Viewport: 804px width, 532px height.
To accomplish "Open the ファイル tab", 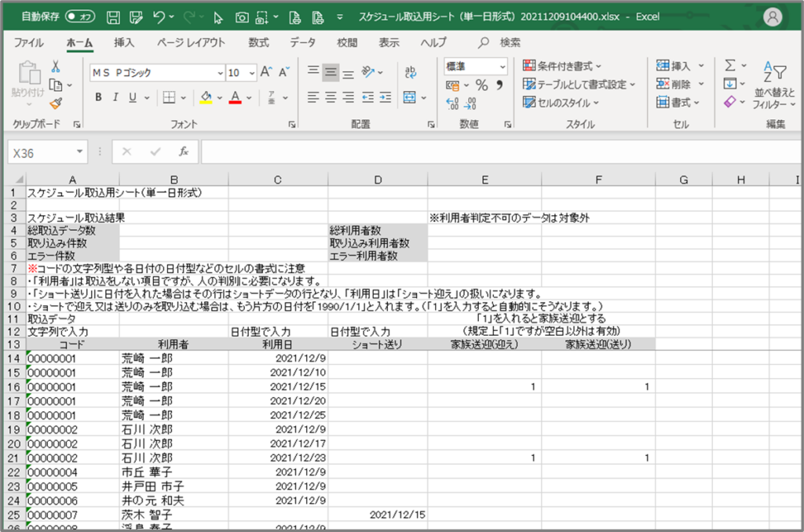I will pos(29,42).
